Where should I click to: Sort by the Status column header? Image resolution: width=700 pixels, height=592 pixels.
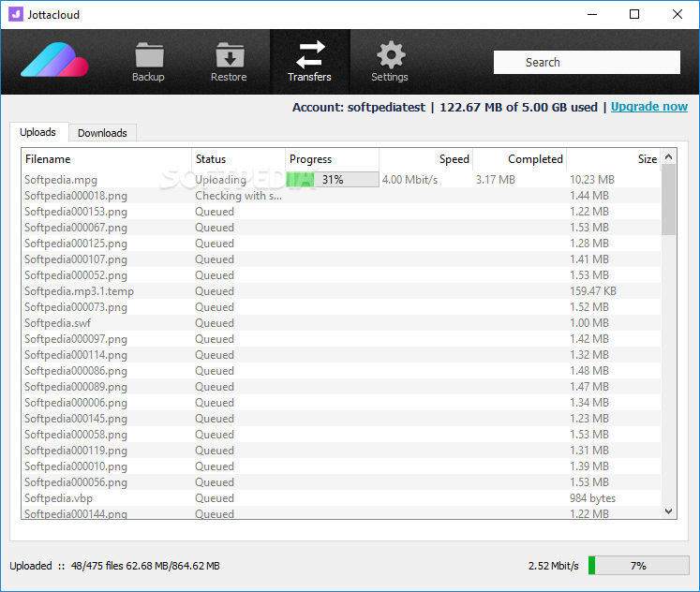point(238,159)
